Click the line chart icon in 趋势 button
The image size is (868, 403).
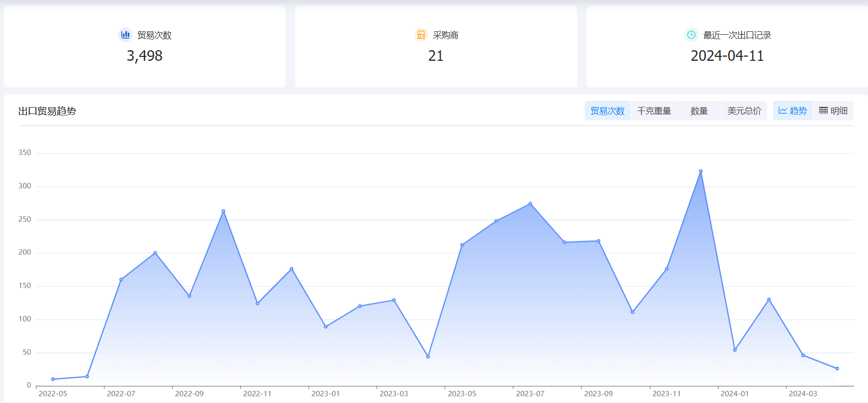pyautogui.click(x=783, y=111)
